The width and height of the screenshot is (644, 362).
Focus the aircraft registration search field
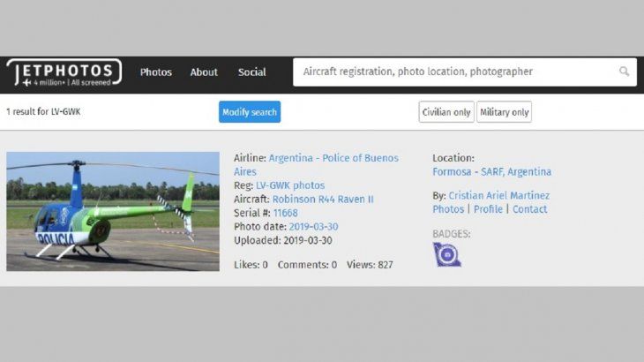point(454,72)
